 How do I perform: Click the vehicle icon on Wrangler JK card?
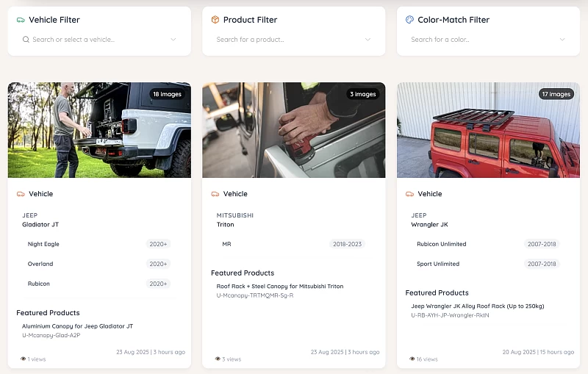tap(409, 194)
